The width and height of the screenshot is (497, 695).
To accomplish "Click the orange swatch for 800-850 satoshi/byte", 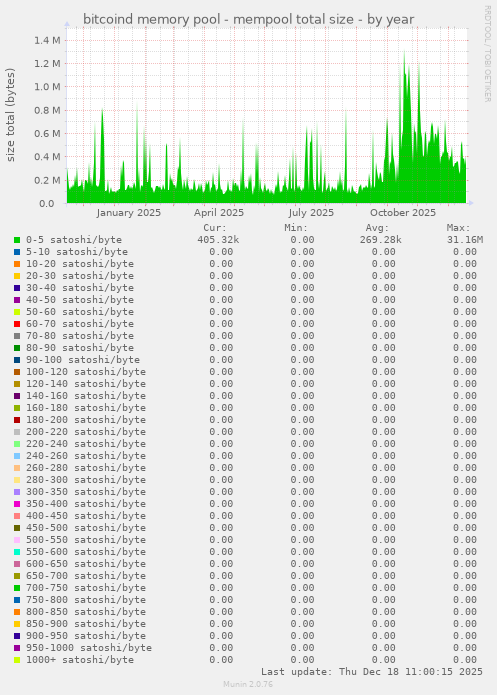I will [17, 611].
